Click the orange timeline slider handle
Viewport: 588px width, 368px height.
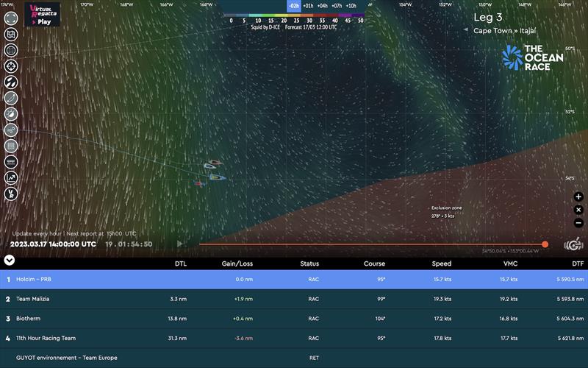[545, 244]
